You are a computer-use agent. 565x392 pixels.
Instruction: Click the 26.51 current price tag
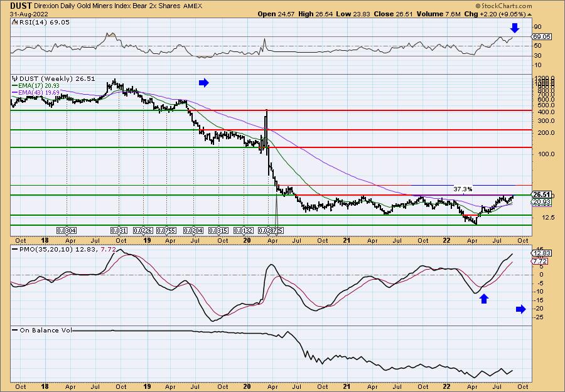541,194
